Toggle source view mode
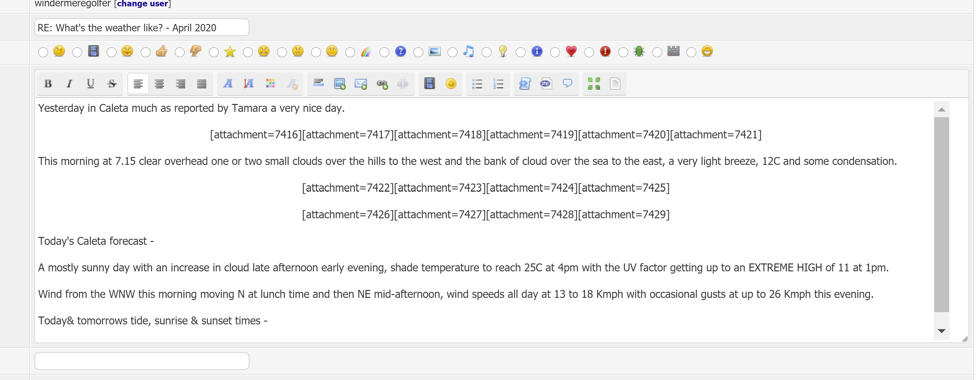The height and width of the screenshot is (380, 980). tap(615, 84)
